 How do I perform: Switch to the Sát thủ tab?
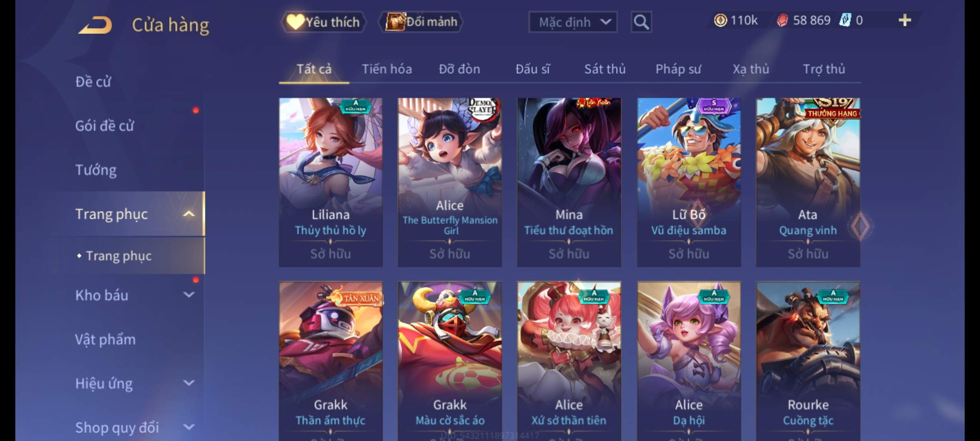point(605,69)
